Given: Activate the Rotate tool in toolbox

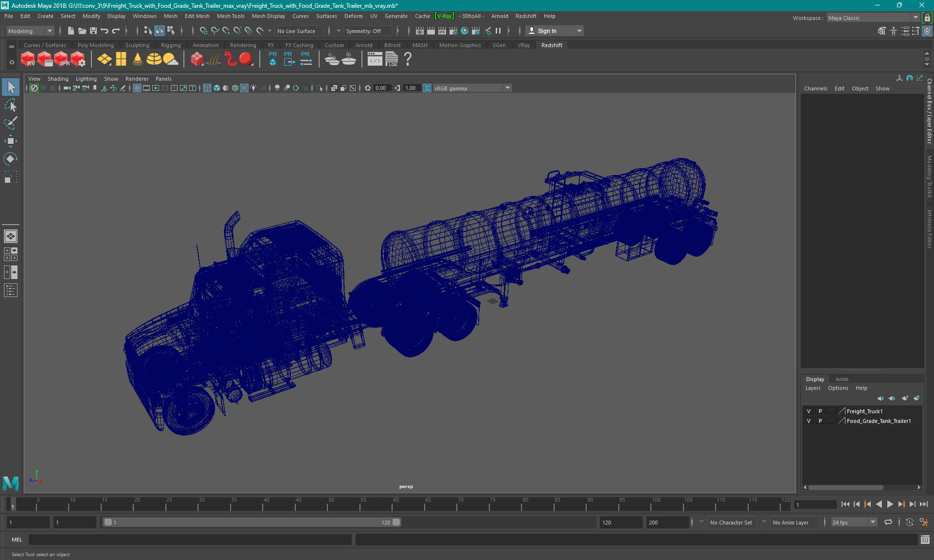Looking at the screenshot, I should [11, 159].
